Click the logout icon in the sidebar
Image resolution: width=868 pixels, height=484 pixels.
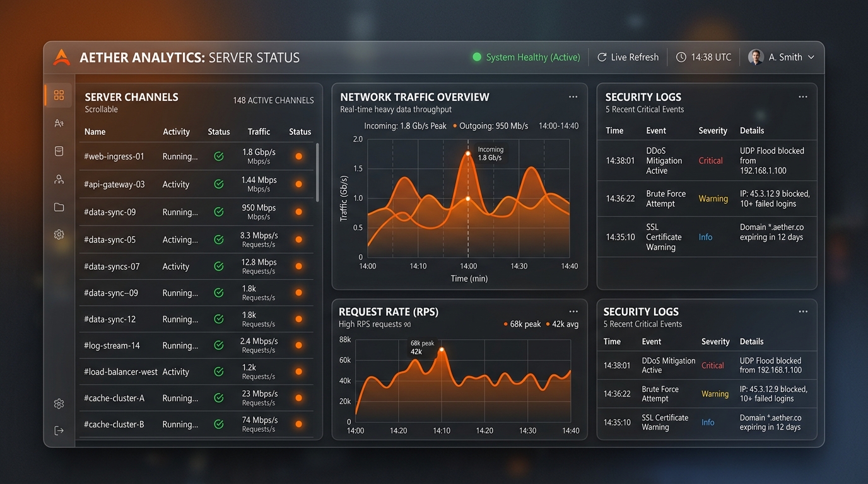(59, 430)
